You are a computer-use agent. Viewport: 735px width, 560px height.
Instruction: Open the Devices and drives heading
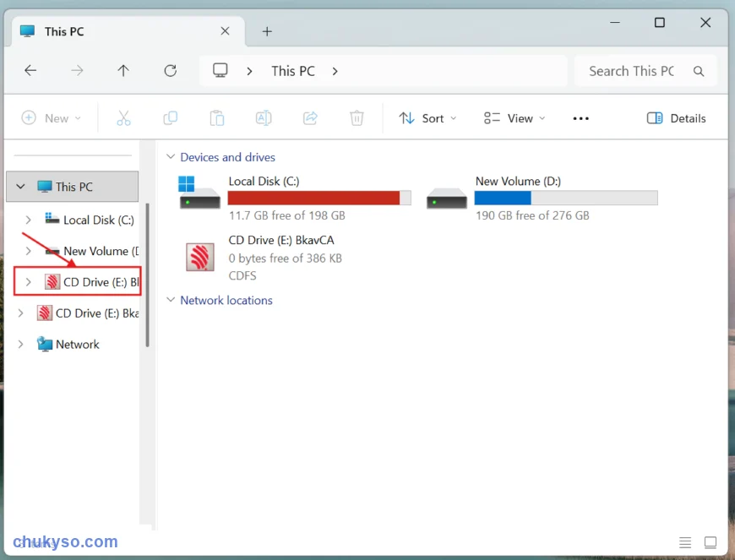click(227, 157)
